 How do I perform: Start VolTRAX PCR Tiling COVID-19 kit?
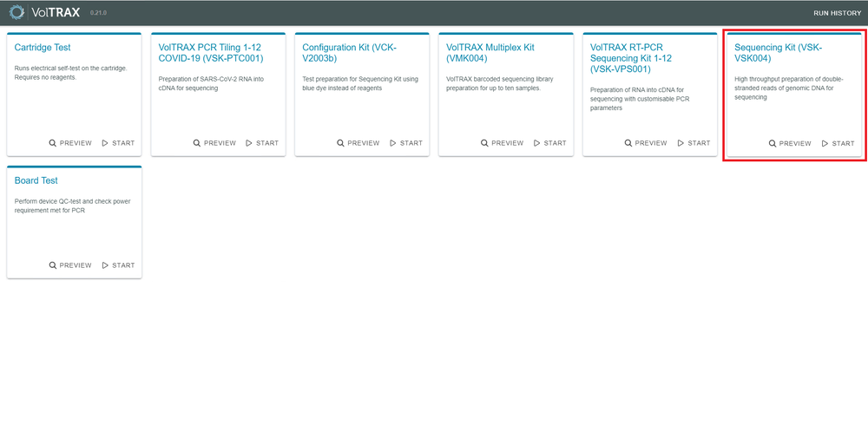[x=262, y=143]
